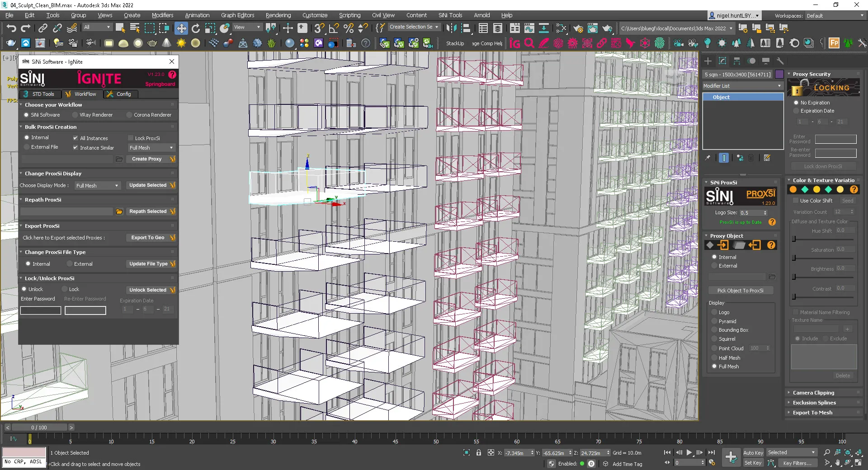Uncheck the All Instances checkbox
Image resolution: width=868 pixels, height=470 pixels.
[75, 138]
